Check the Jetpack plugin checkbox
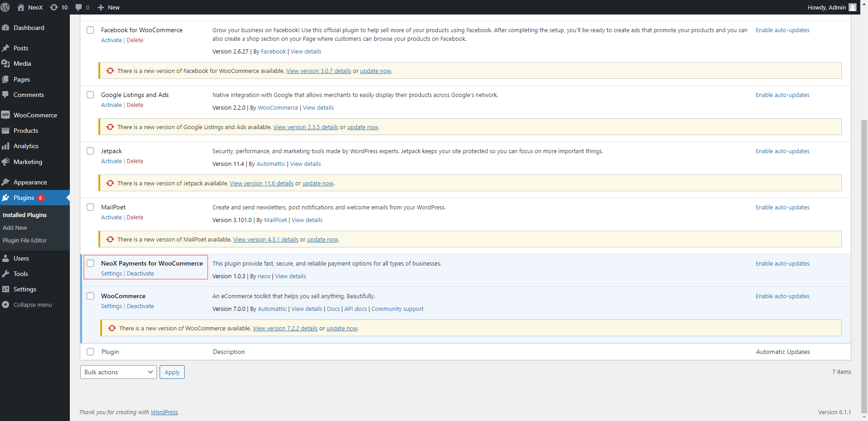 pos(90,151)
